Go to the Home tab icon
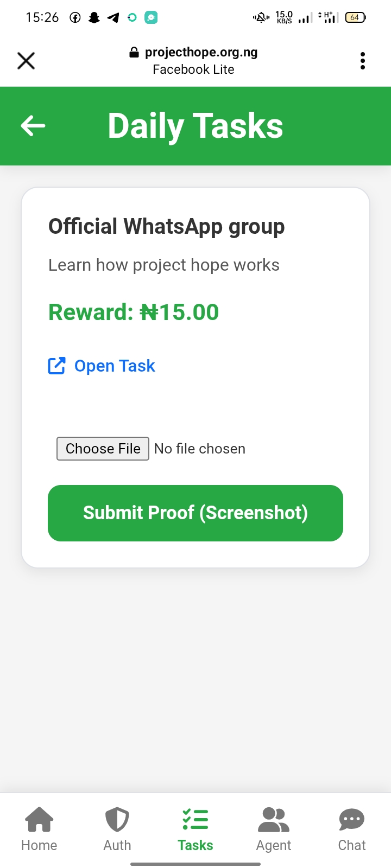The width and height of the screenshot is (391, 868). pyautogui.click(x=39, y=819)
